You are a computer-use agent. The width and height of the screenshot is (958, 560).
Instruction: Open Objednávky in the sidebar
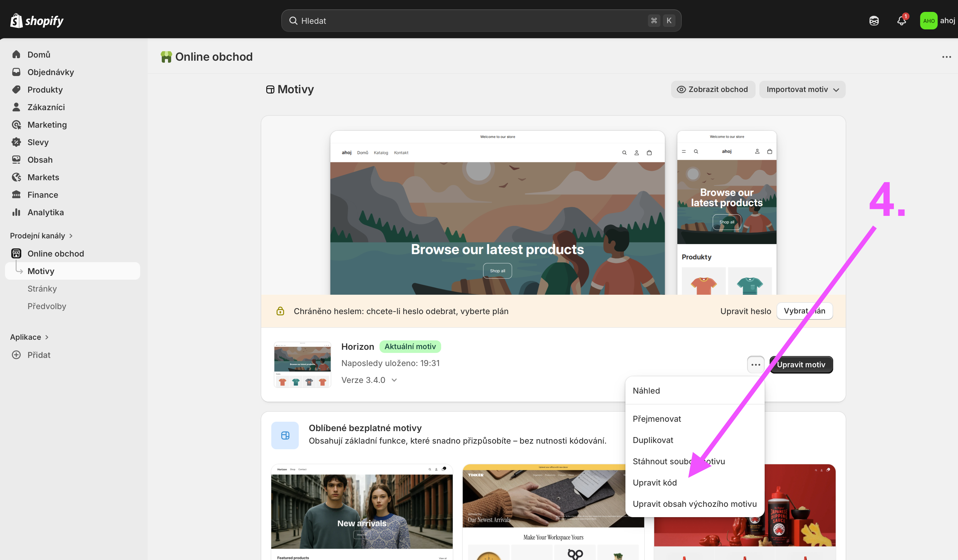coord(50,72)
